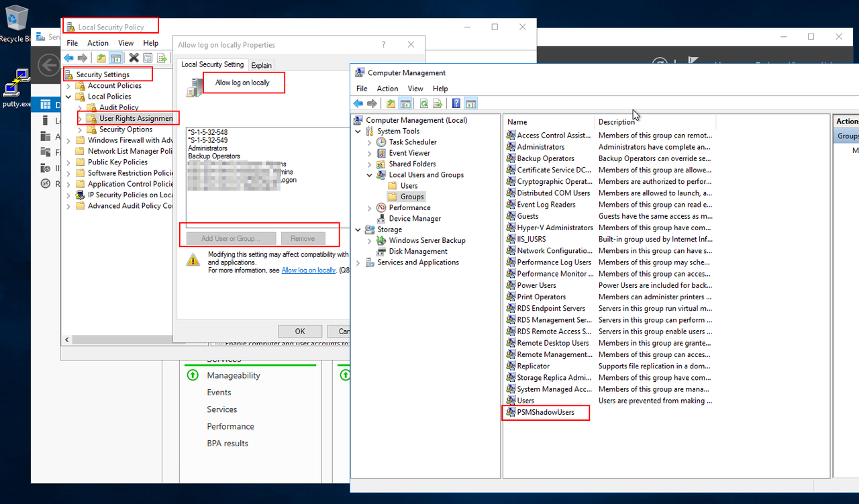Image resolution: width=859 pixels, height=504 pixels.
Task: Collapse Storage node in Computer Management
Action: (x=358, y=230)
